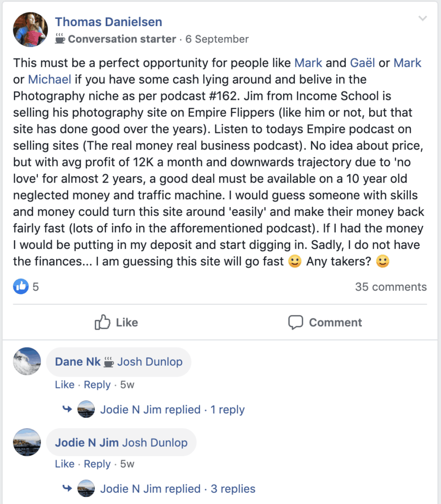Click the 6 September post date

click(x=217, y=39)
